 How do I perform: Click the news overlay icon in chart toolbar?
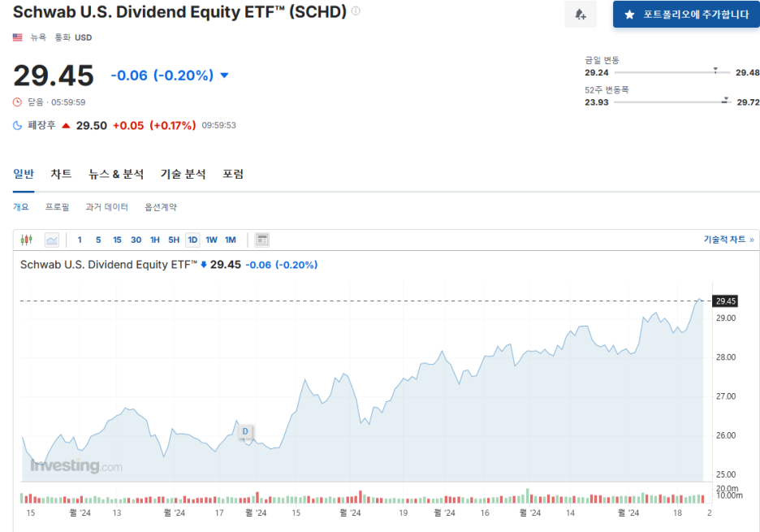coord(262,240)
